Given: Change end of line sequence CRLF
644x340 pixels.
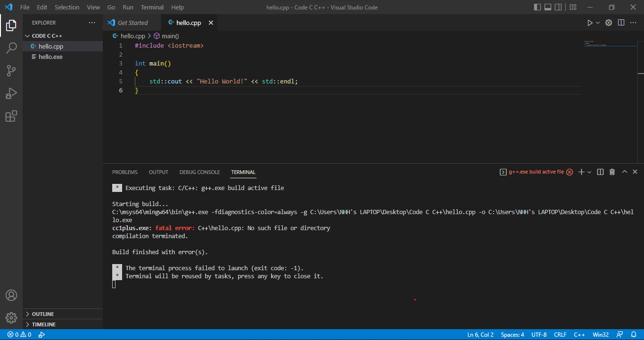Looking at the screenshot, I should [x=560, y=335].
